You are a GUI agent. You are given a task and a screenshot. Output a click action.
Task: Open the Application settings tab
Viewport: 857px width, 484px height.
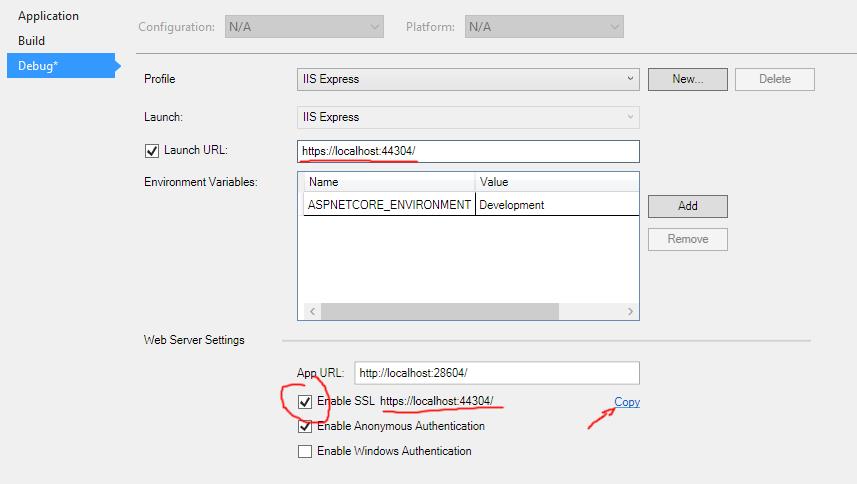pyautogui.click(x=48, y=16)
